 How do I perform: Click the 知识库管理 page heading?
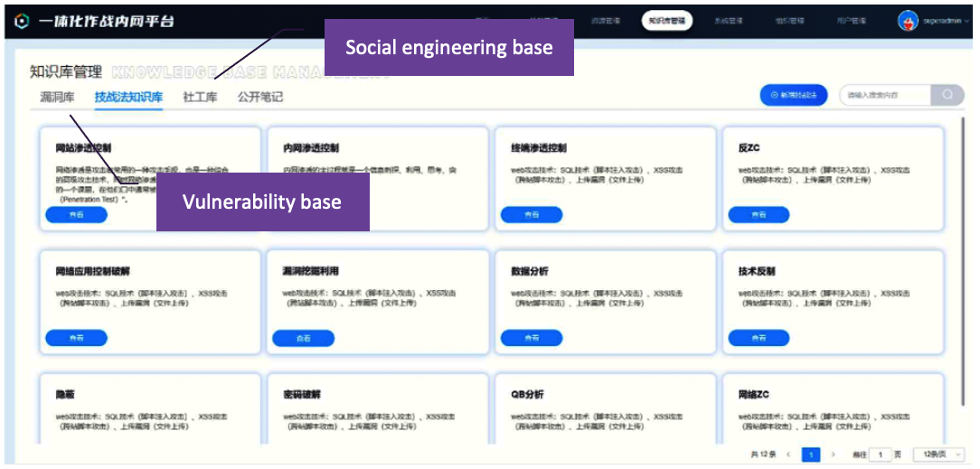[x=66, y=71]
